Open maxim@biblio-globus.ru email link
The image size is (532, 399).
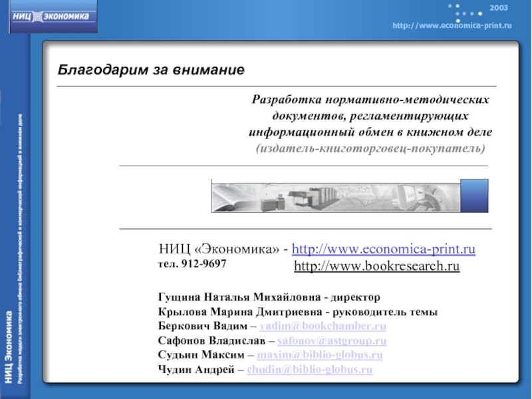pyautogui.click(x=320, y=355)
